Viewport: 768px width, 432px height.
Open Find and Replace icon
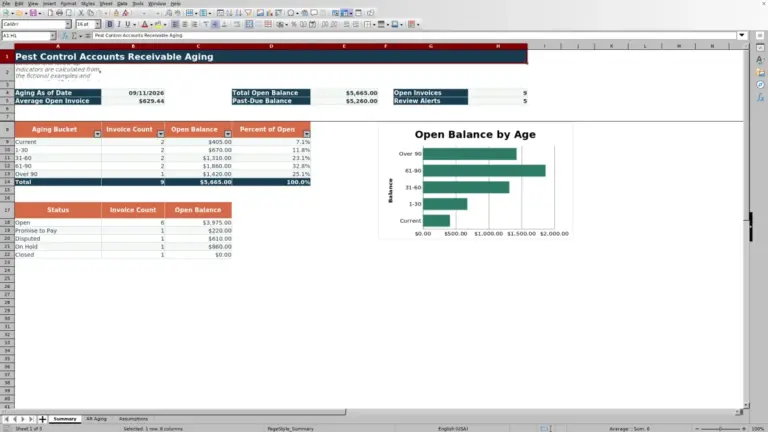pyautogui.click(x=168, y=13)
